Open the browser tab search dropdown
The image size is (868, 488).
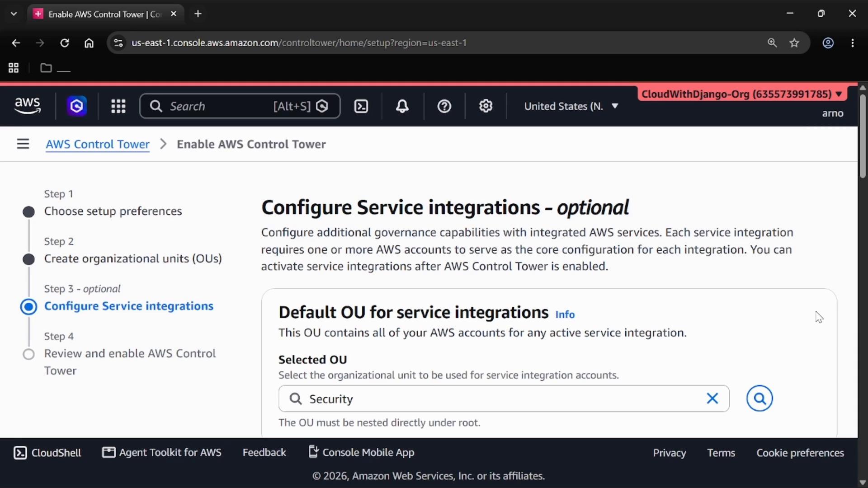14,14
